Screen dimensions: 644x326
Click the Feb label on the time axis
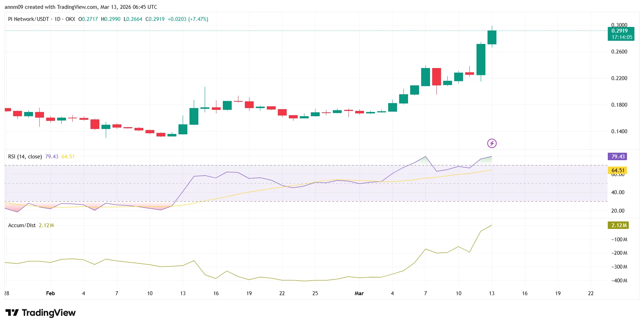(x=50, y=293)
